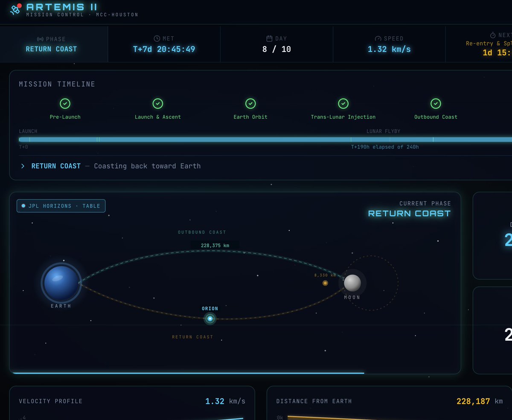Viewport: 512px width, 420px height.
Task: Click the ARTEMIS II title text
Action: pyautogui.click(x=62, y=7)
